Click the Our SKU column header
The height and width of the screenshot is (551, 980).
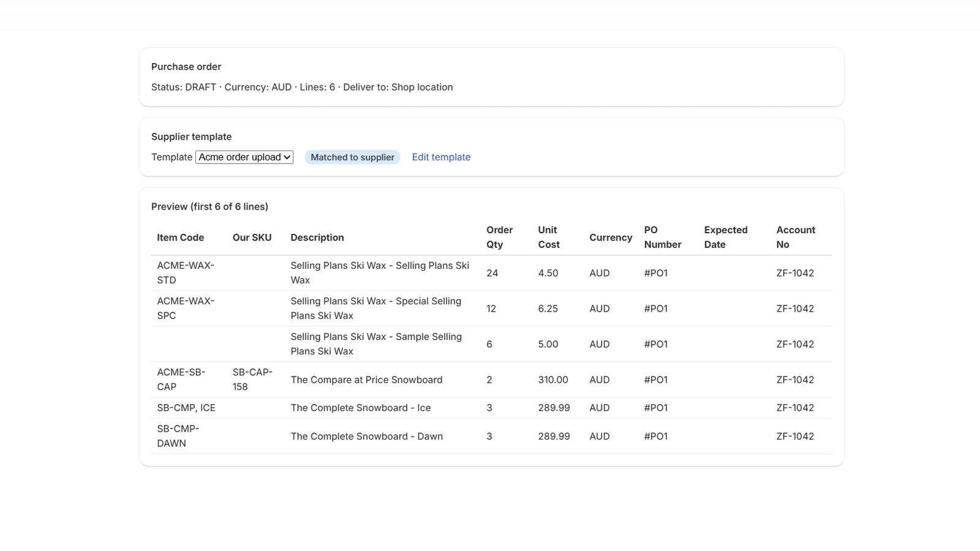tap(252, 238)
